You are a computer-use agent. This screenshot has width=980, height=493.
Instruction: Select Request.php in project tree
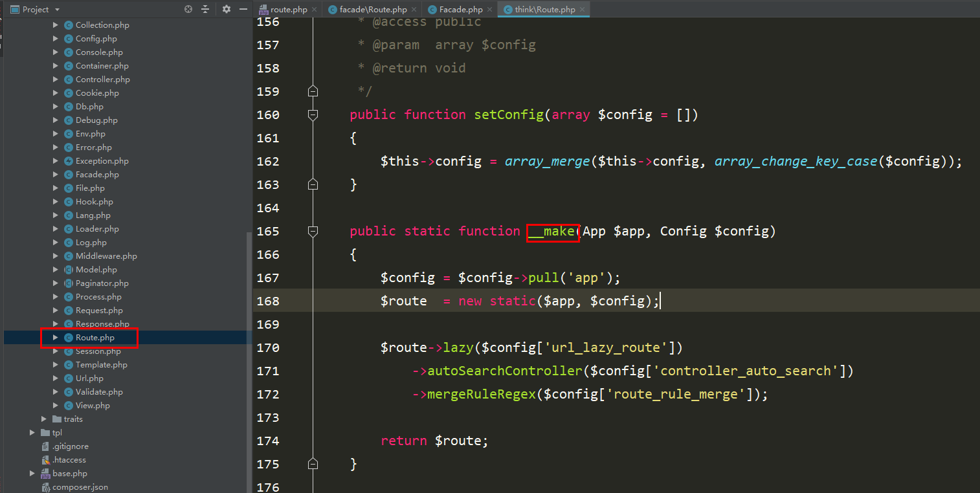click(x=99, y=311)
